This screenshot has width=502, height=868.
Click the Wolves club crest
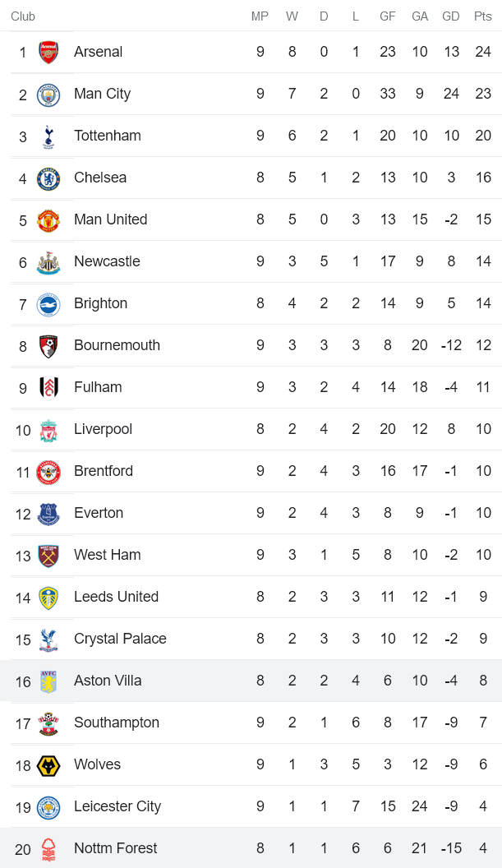(48, 765)
